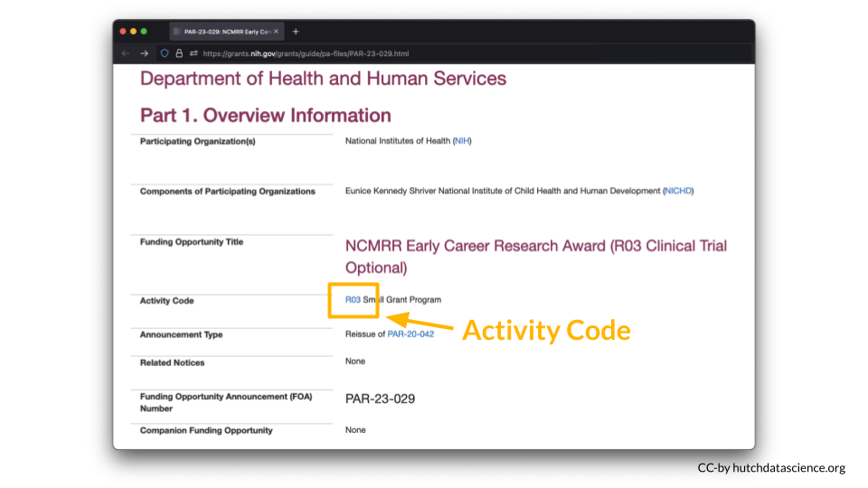The image size is (868, 488).
Task: Open a new tab with plus button
Action: click(x=296, y=32)
